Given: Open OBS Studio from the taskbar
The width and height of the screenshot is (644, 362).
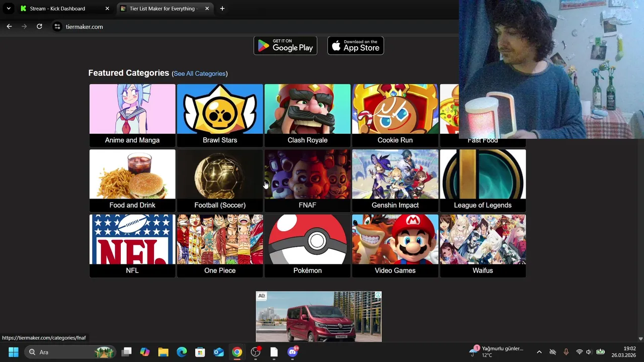Looking at the screenshot, I should (256, 352).
